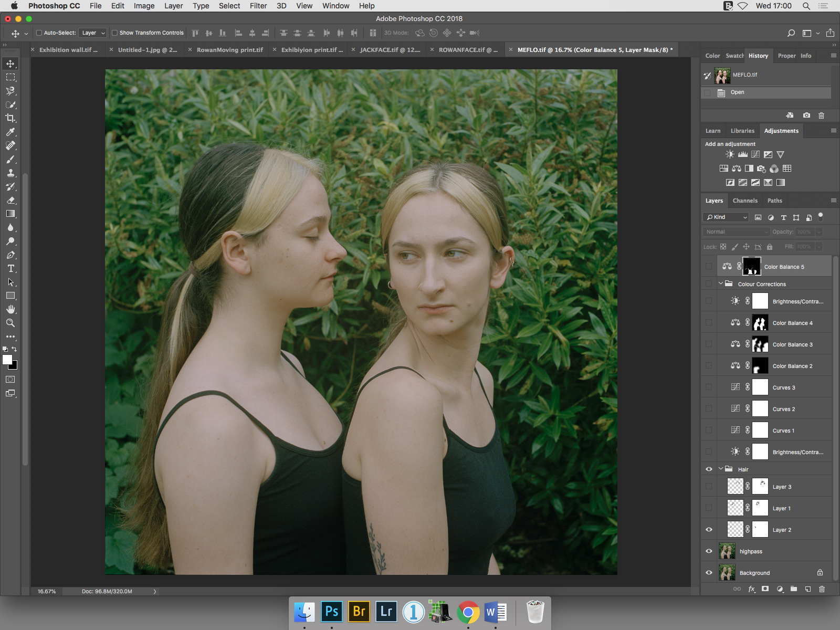Image resolution: width=840 pixels, height=630 pixels.
Task: Hide the Background layer
Action: click(x=709, y=573)
